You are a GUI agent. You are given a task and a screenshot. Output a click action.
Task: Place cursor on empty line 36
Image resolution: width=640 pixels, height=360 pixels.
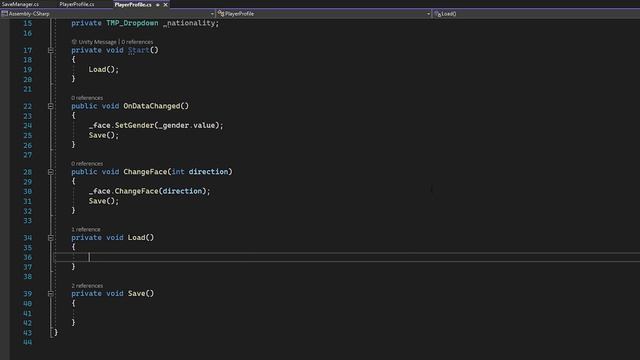tap(347, 257)
